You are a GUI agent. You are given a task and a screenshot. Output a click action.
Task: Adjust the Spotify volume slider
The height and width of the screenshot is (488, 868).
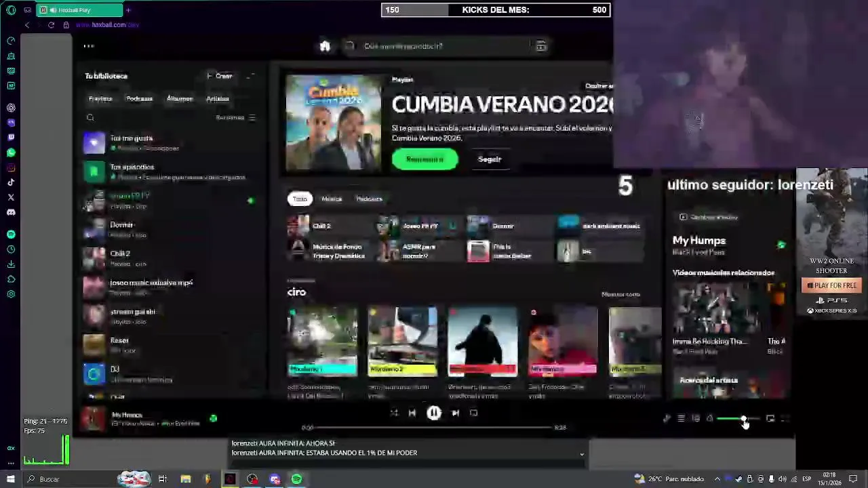[x=738, y=420]
